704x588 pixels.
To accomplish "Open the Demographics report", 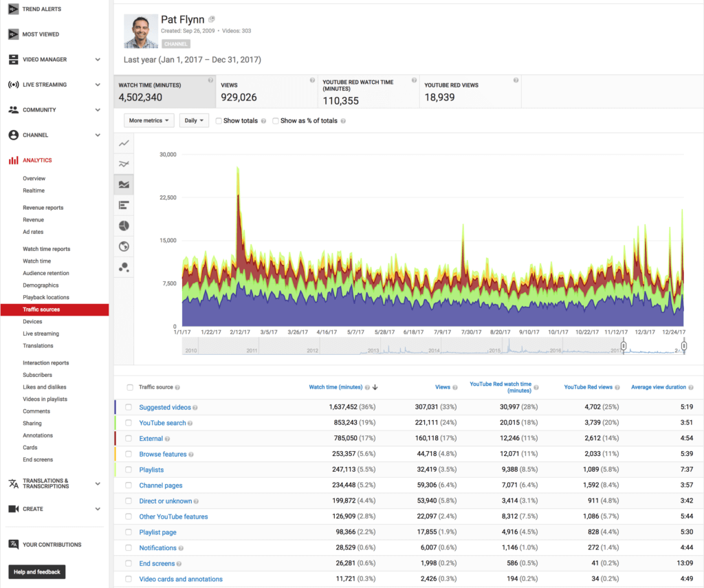I will [41, 285].
